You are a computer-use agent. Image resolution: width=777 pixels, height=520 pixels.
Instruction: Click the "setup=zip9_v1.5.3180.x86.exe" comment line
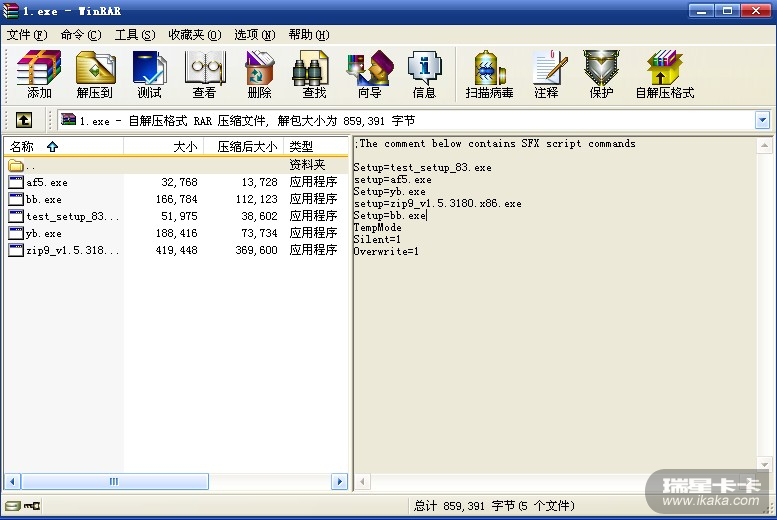437,203
